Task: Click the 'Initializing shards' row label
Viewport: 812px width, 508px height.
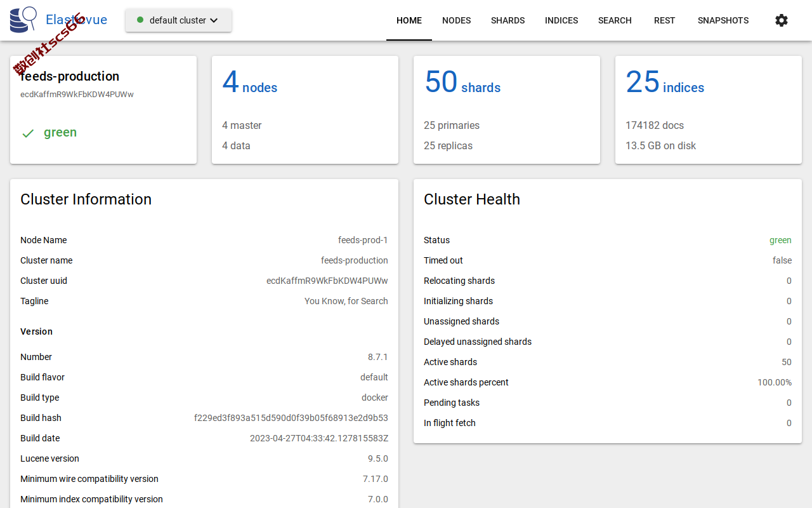Action: click(458, 301)
